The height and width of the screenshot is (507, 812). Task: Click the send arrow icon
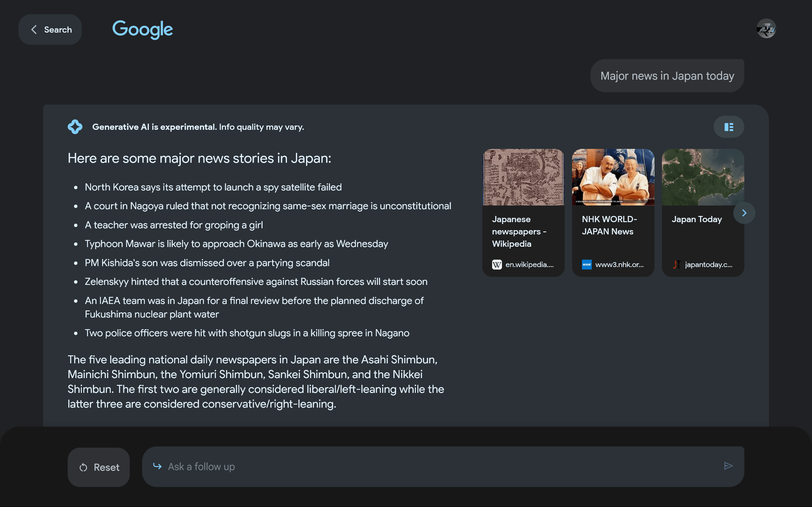click(x=728, y=466)
